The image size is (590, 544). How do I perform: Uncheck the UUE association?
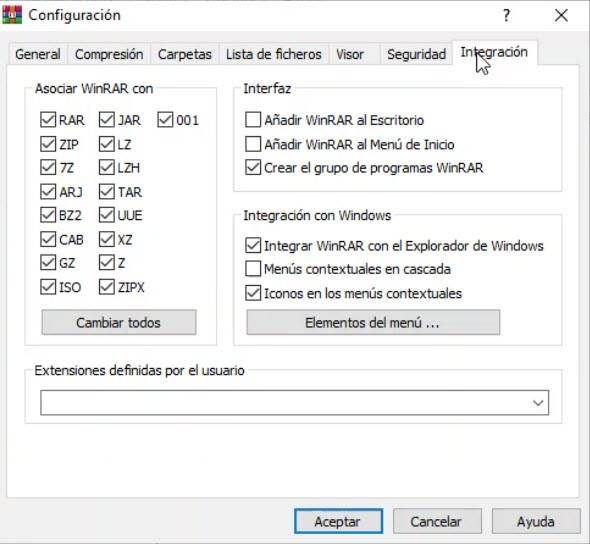pos(106,215)
